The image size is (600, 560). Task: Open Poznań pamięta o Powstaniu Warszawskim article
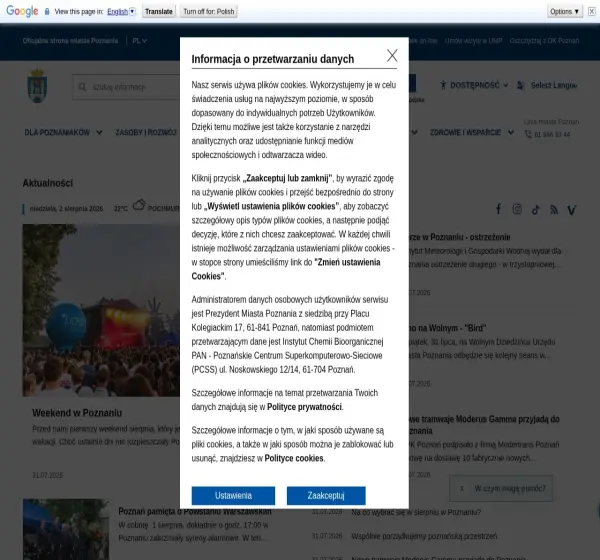pyautogui.click(x=195, y=511)
